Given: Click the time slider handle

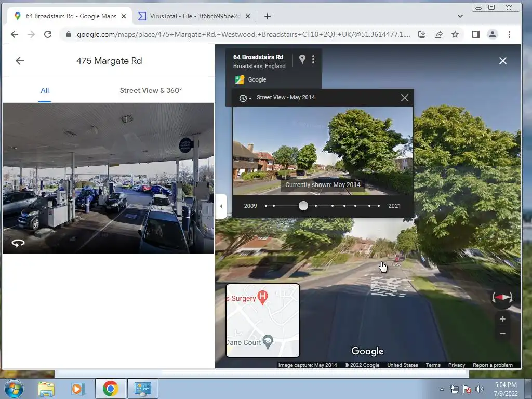Looking at the screenshot, I should point(303,206).
